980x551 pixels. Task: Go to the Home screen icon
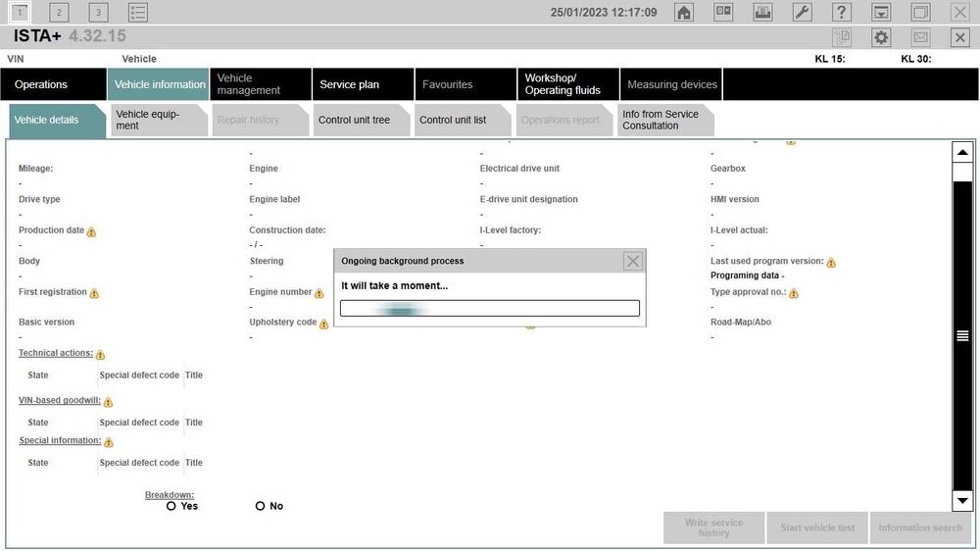pyautogui.click(x=684, y=12)
